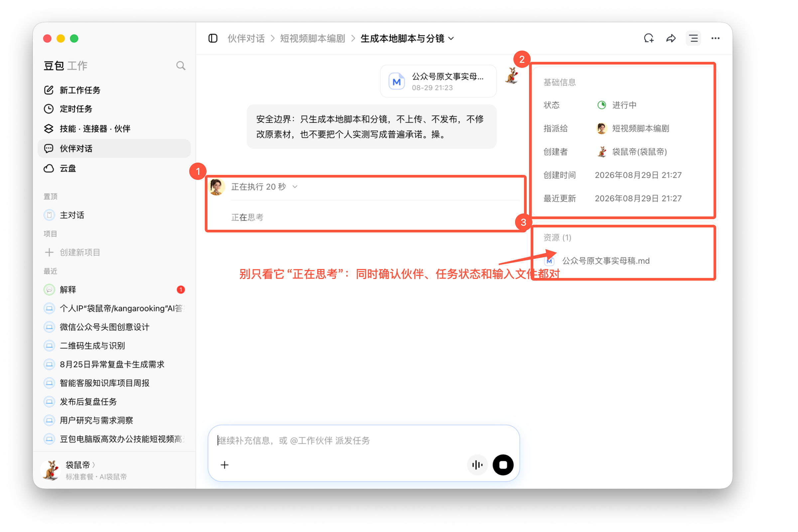Open 8月25日异常复盘卡生成需求 conversation

(x=114, y=364)
